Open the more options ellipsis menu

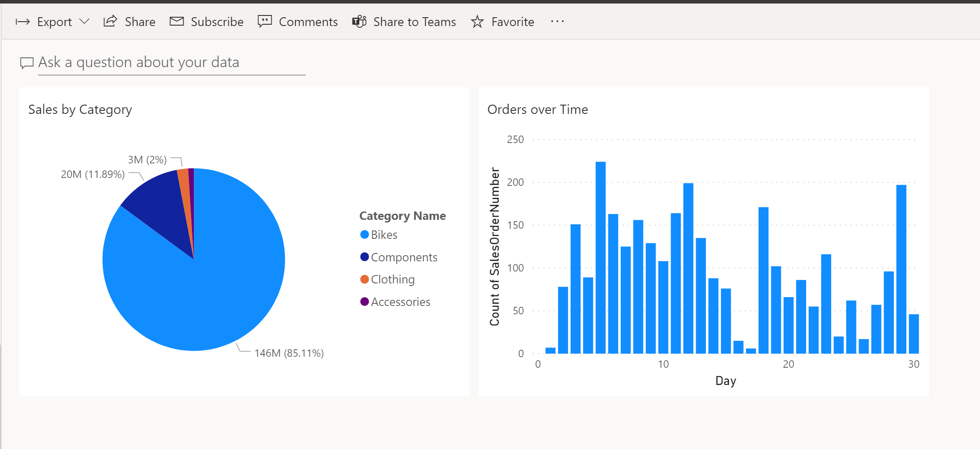tap(558, 21)
